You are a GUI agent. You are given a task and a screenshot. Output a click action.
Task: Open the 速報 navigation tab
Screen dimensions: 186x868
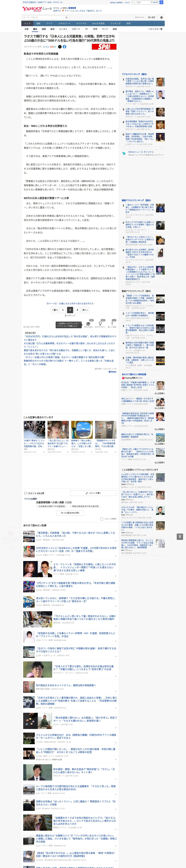point(38,24)
